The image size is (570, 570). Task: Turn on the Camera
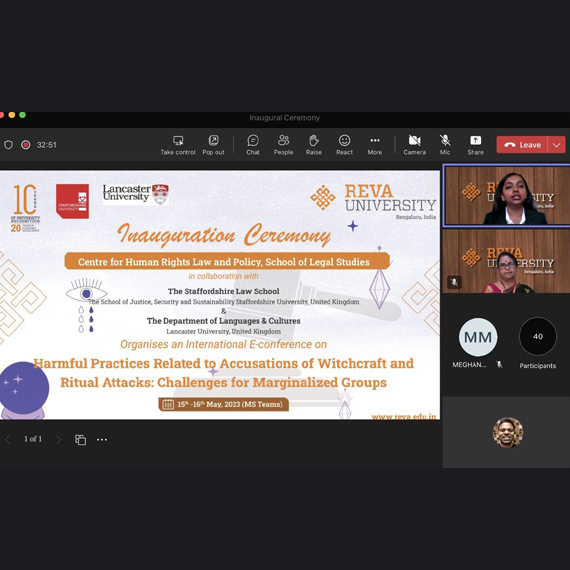(414, 145)
